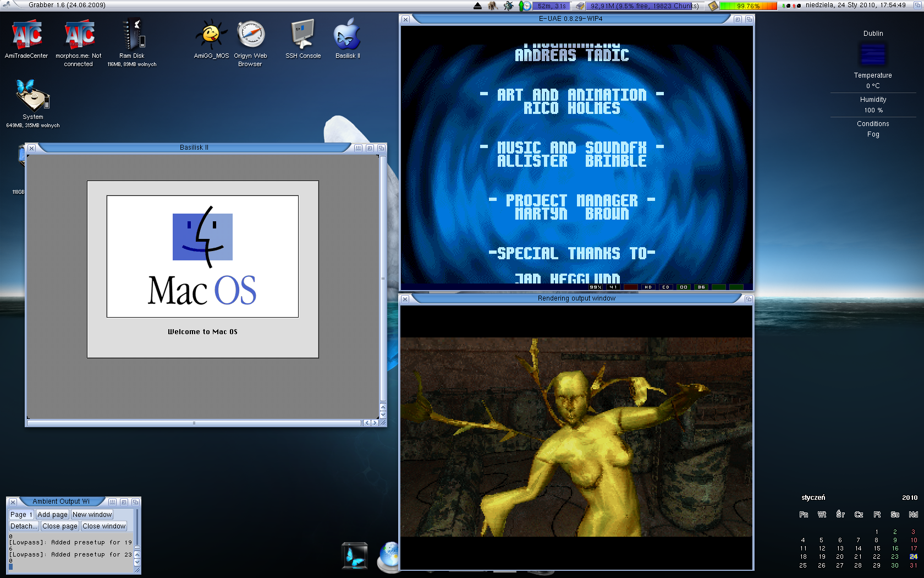Image resolution: width=924 pixels, height=578 pixels.
Task: Click the iconify gadget of the Basilisk II window
Action: [359, 148]
